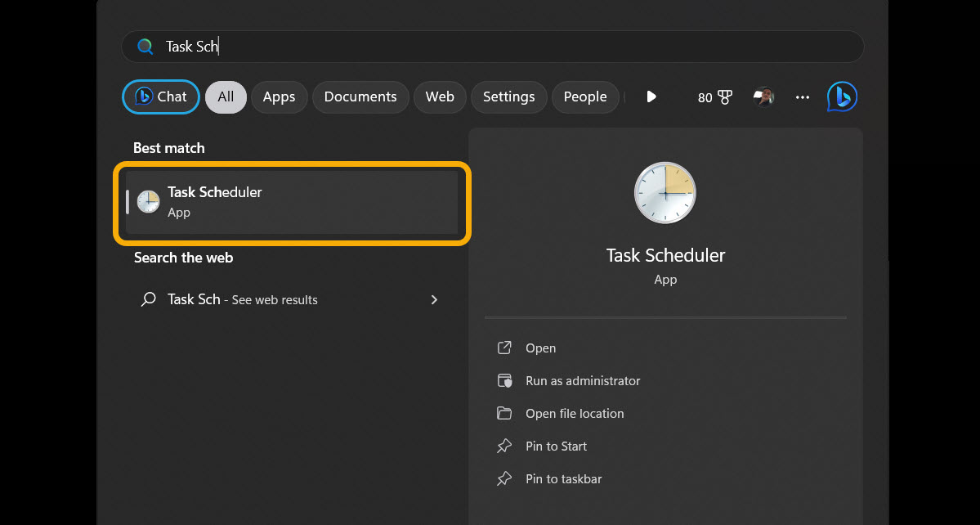980x525 pixels.
Task: Select the People search filter
Action: coord(585,96)
